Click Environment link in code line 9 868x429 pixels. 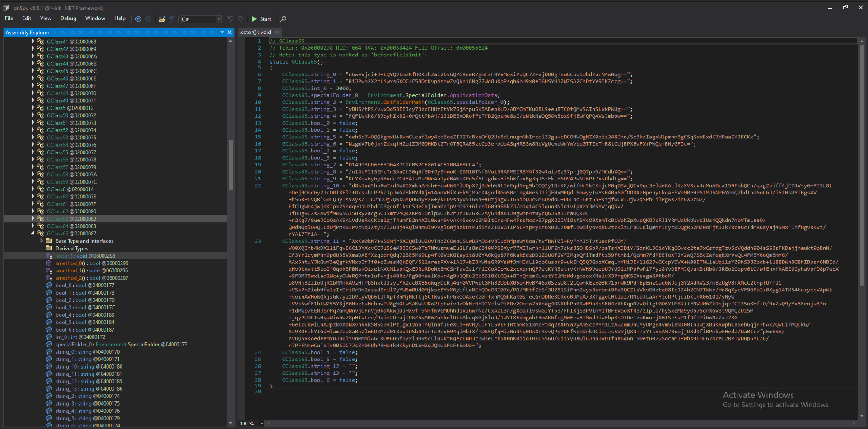point(385,95)
